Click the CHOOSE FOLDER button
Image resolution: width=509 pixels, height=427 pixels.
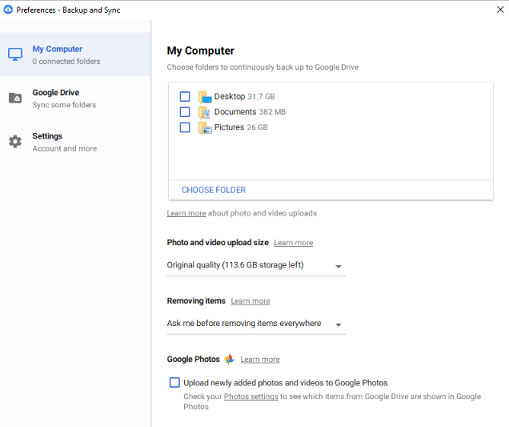tap(214, 190)
